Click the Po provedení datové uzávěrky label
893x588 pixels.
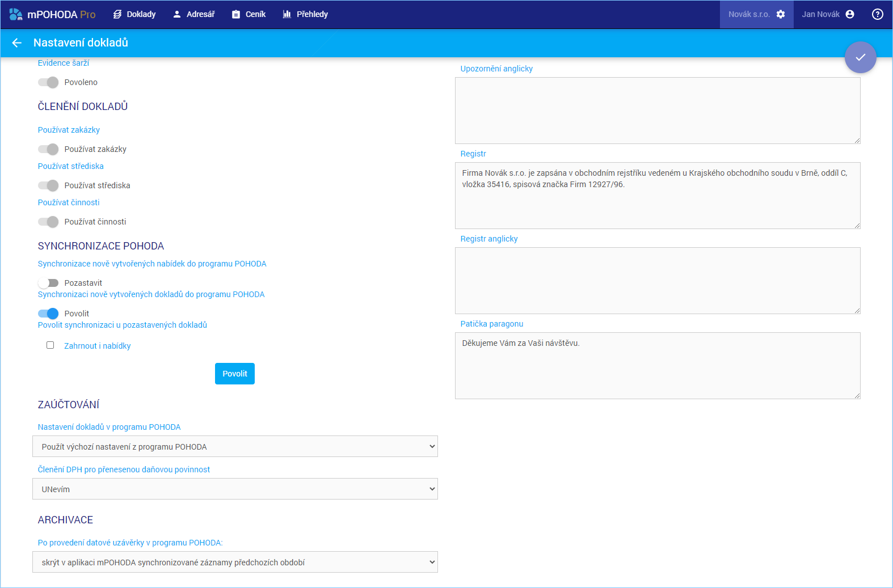130,543
